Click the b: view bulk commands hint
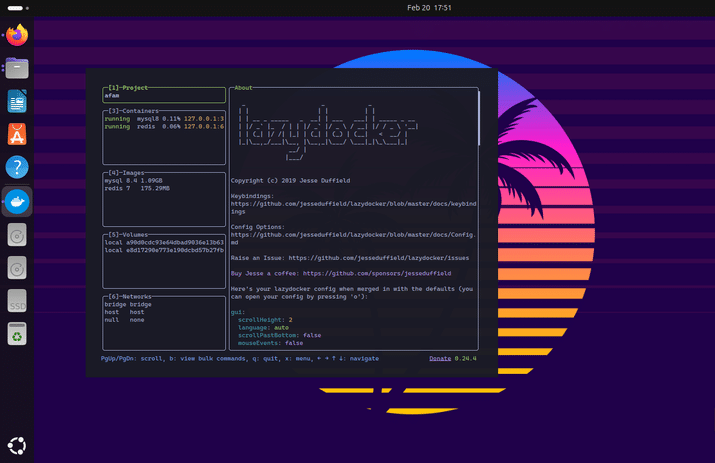 (209, 359)
